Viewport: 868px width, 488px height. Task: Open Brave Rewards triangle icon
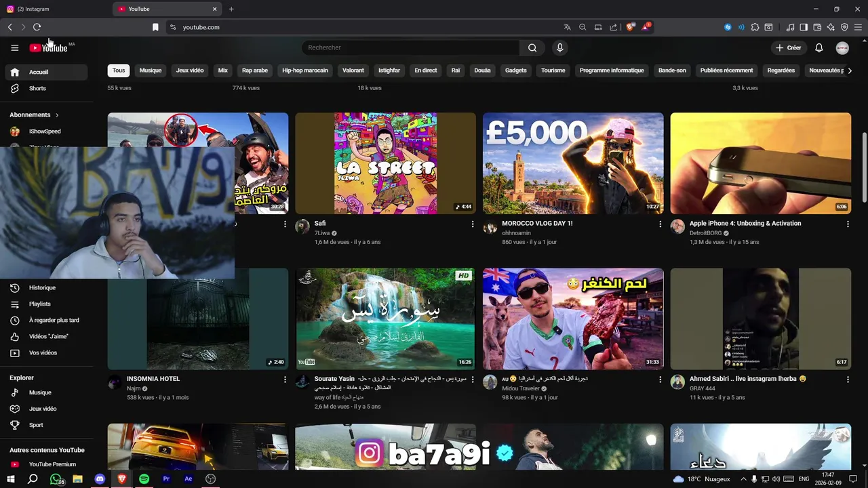click(646, 27)
